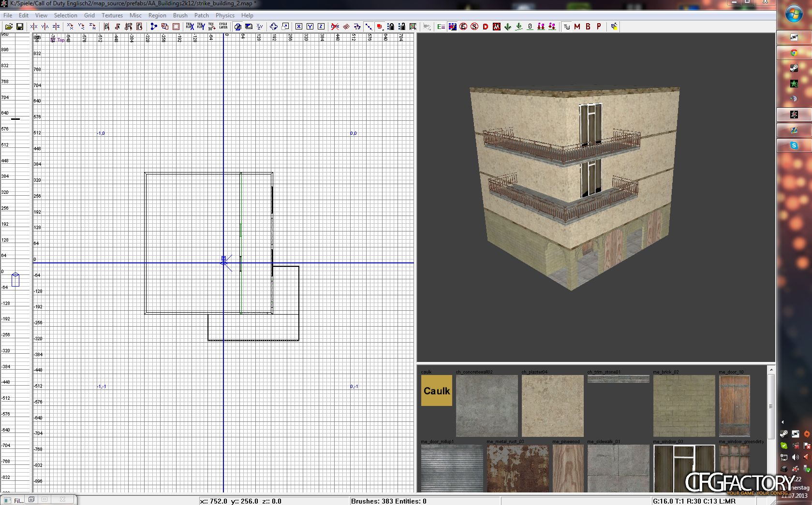Toggle the red P toolbar button
Viewport: 812px width, 505px height.
pos(599,27)
